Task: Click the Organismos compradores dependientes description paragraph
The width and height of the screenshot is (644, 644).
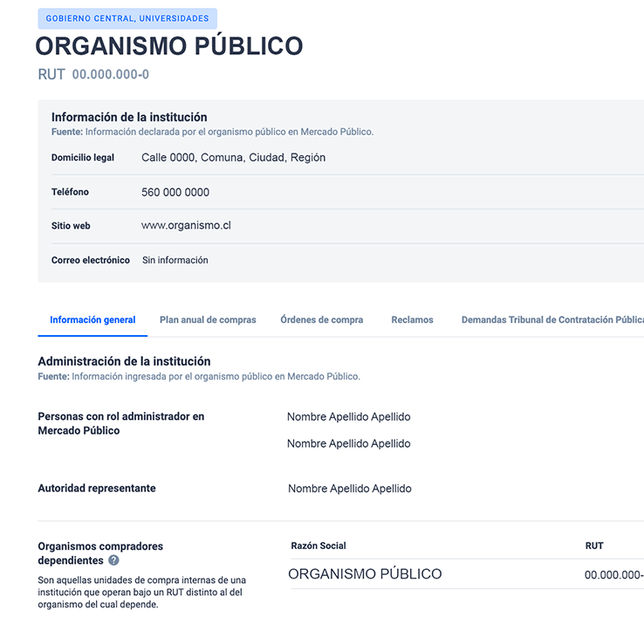Action: (x=141, y=593)
